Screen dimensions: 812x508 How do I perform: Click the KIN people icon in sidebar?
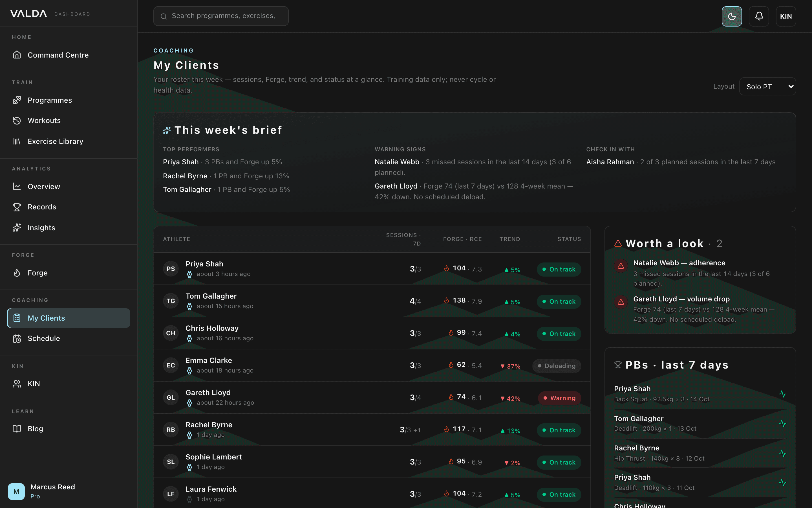tap(17, 384)
